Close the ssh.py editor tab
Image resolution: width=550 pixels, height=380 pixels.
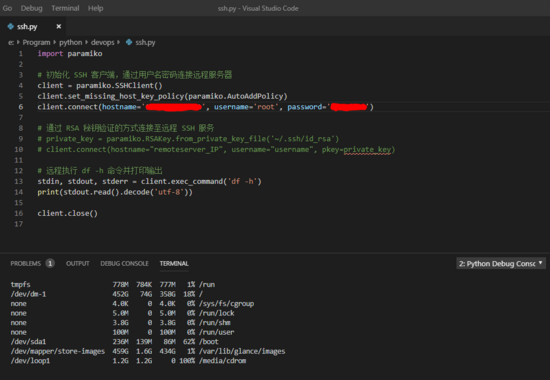tap(59, 26)
